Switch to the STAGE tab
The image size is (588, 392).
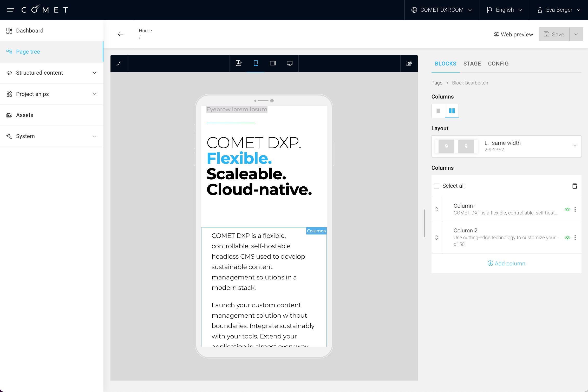pyautogui.click(x=472, y=64)
